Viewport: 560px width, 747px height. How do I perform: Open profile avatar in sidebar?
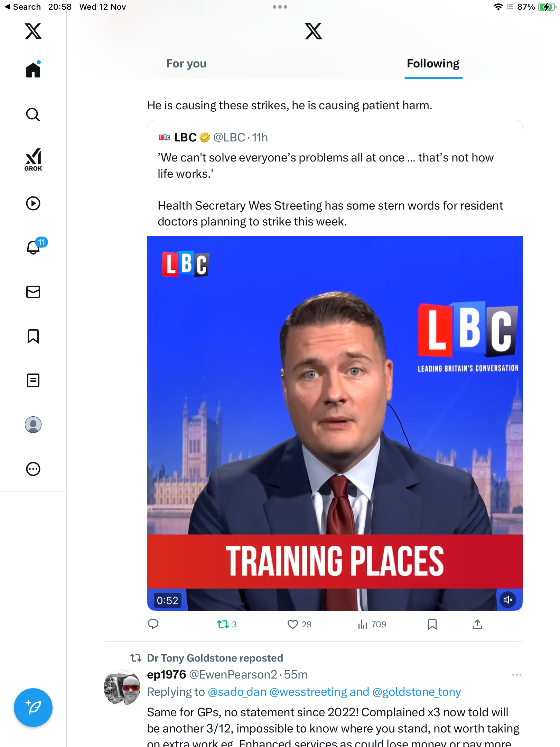click(x=33, y=425)
